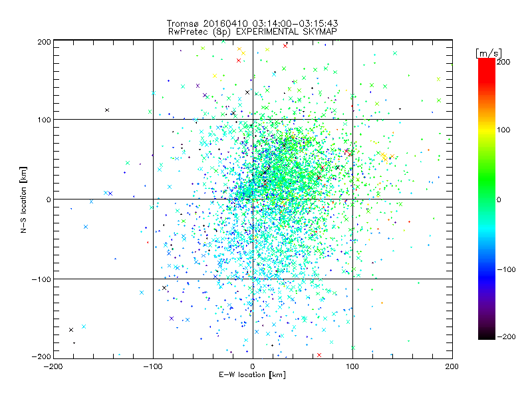Pick the green band of the colorbar near 0

click(x=487, y=199)
